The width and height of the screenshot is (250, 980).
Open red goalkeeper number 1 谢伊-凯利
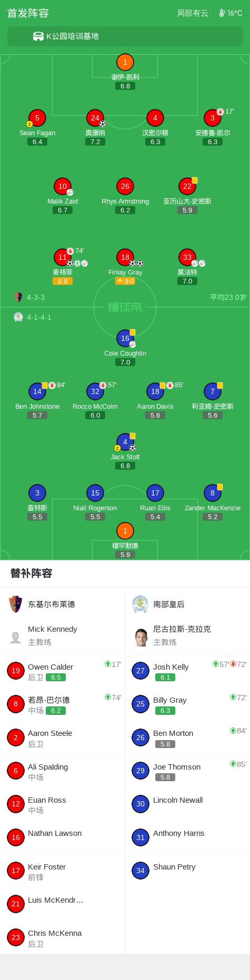[125, 62]
